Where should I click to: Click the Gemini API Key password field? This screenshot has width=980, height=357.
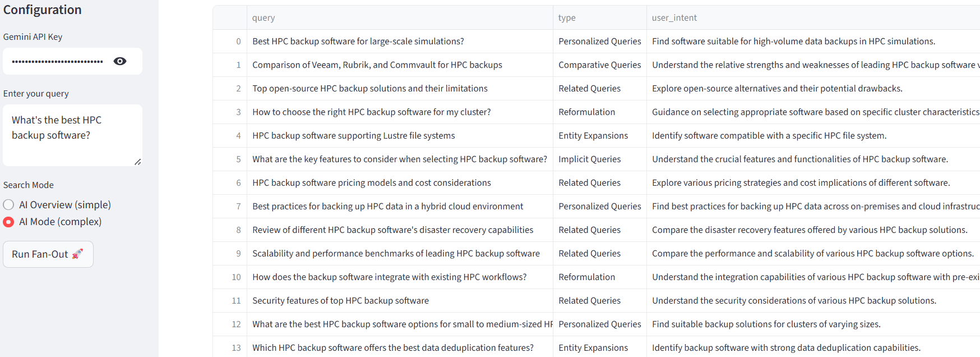point(58,61)
